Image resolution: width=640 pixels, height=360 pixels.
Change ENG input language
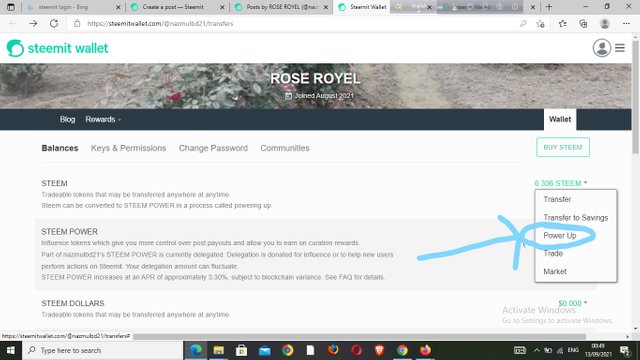(573, 350)
